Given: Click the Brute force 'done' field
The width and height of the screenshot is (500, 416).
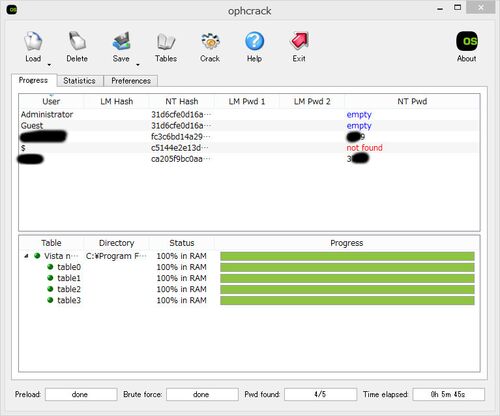Looking at the screenshot, I should pyautogui.click(x=202, y=394).
